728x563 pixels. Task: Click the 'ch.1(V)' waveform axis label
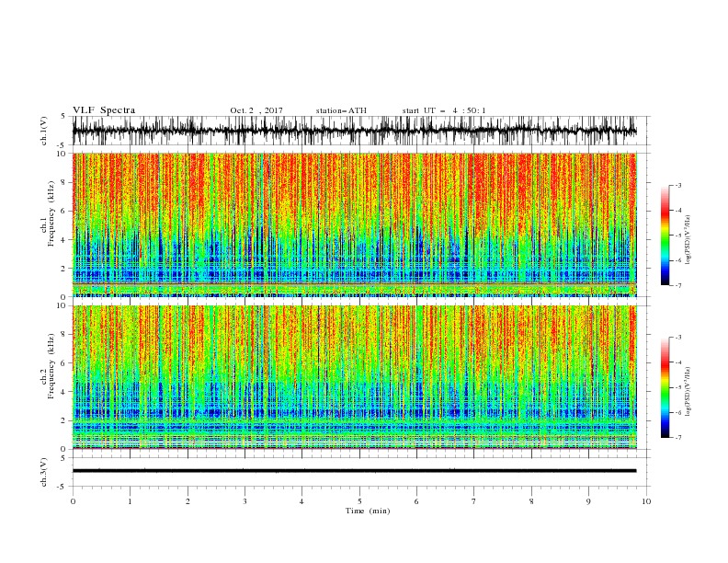point(44,131)
